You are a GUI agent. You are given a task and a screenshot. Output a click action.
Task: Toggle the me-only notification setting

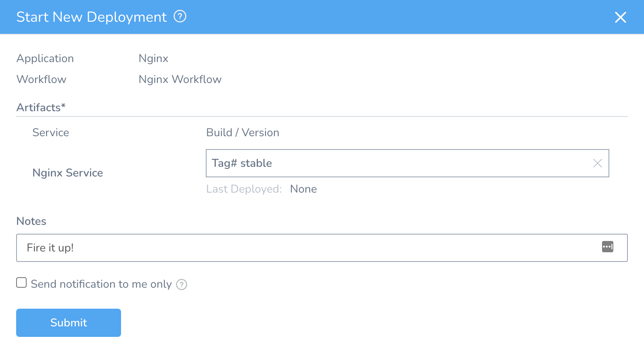21,282
